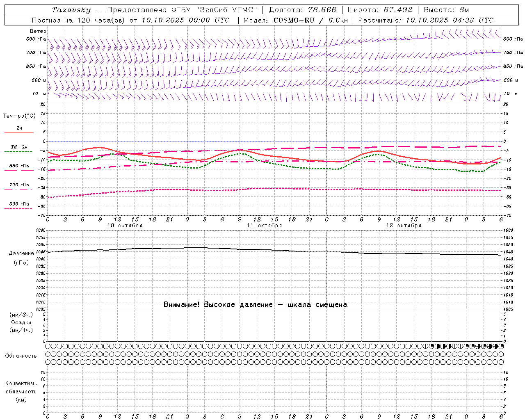Click the longitude value Долгота: 78.666
525x420 pixels.
pos(303,10)
